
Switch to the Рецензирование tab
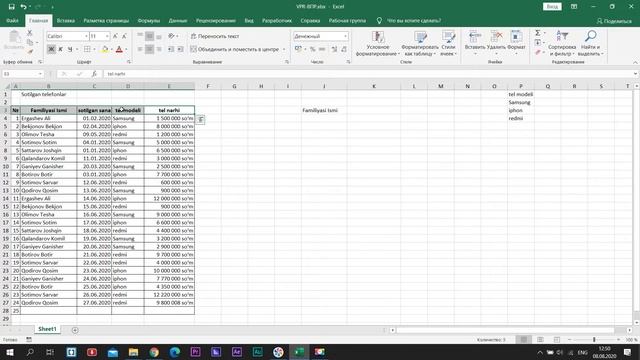(x=216, y=20)
